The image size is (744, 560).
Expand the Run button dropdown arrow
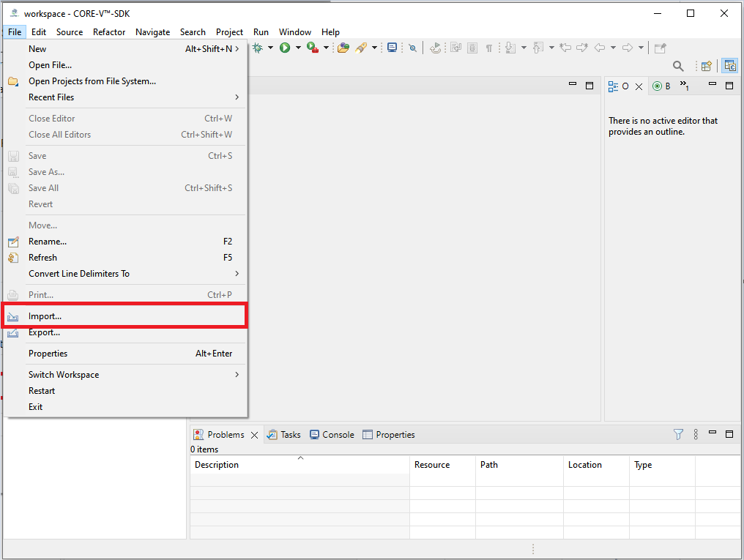(298, 48)
